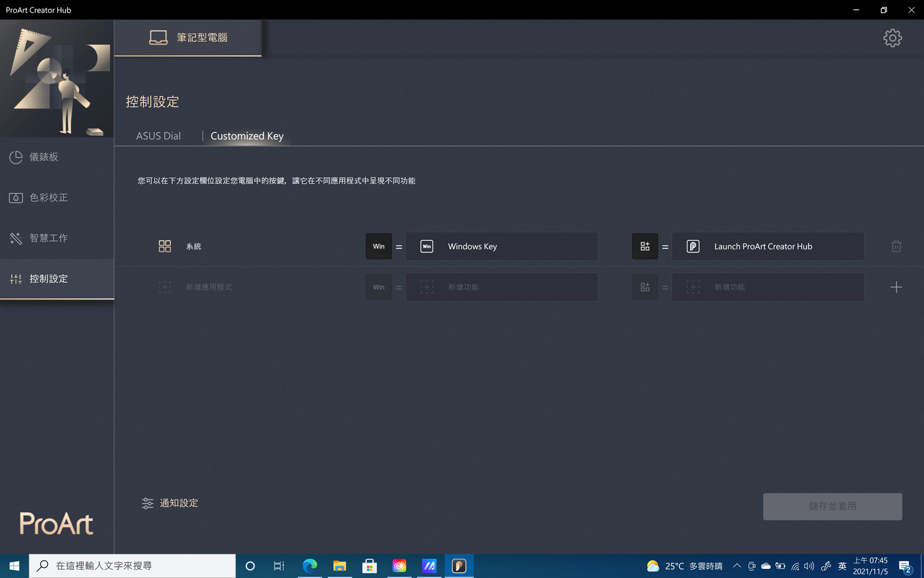
Task: Open the Windows Key function dropdown
Action: tap(501, 246)
